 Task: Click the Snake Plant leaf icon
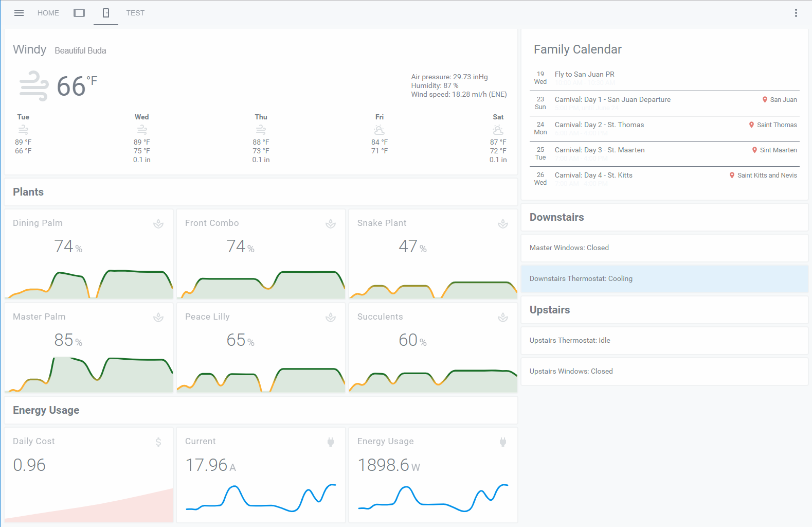(x=503, y=224)
